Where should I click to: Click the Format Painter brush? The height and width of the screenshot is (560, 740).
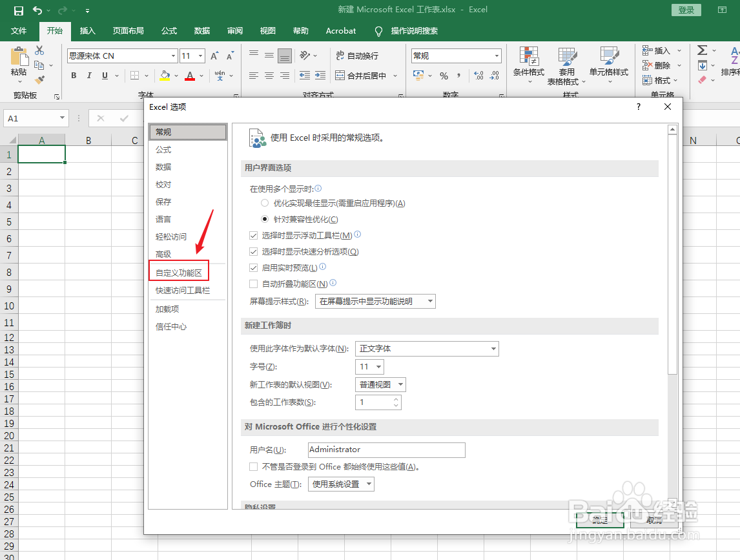pos(39,80)
